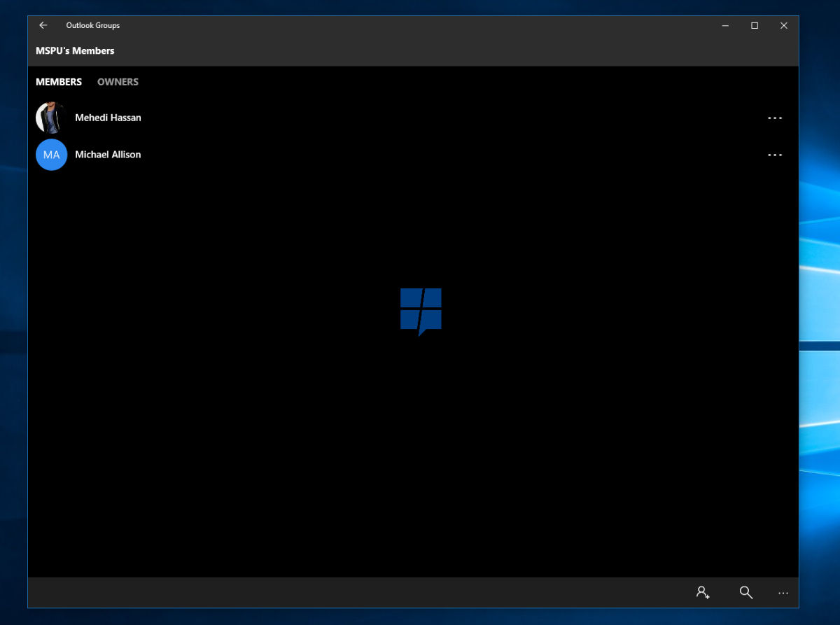The width and height of the screenshot is (840, 625).
Task: Open member Michael Allison
Action: point(108,155)
